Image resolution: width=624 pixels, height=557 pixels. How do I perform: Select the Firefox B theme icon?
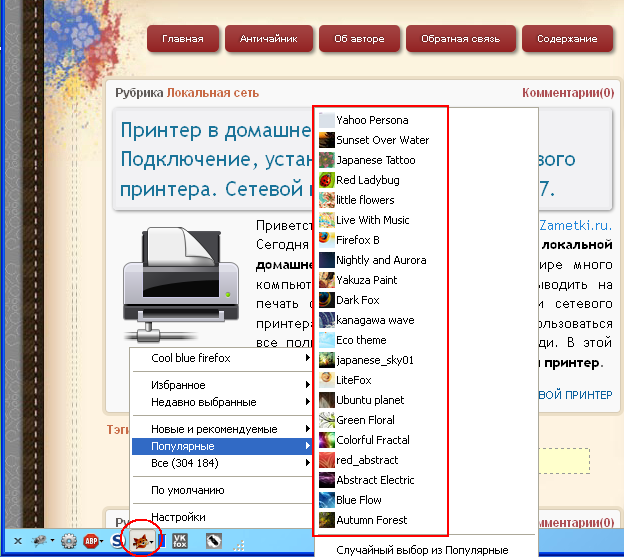326,240
